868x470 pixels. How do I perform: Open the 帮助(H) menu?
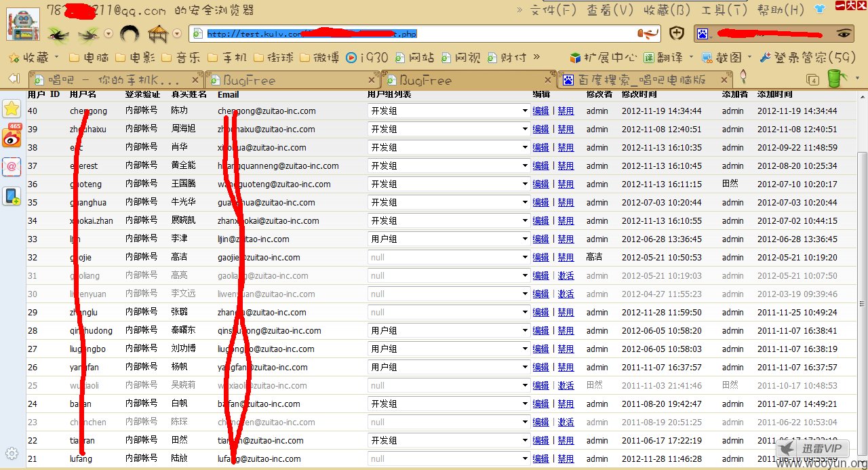coord(781,10)
